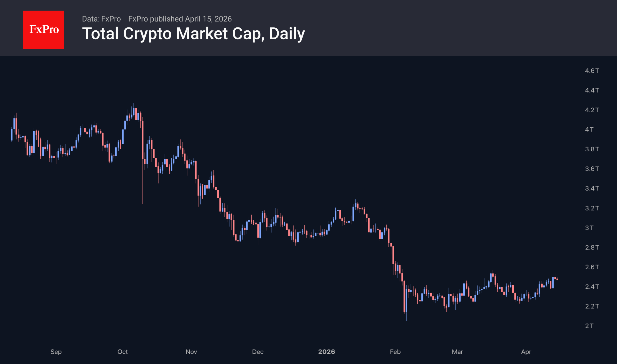The height and width of the screenshot is (364, 617).
Task: Select the Mar label on time axis
Action: (x=457, y=352)
